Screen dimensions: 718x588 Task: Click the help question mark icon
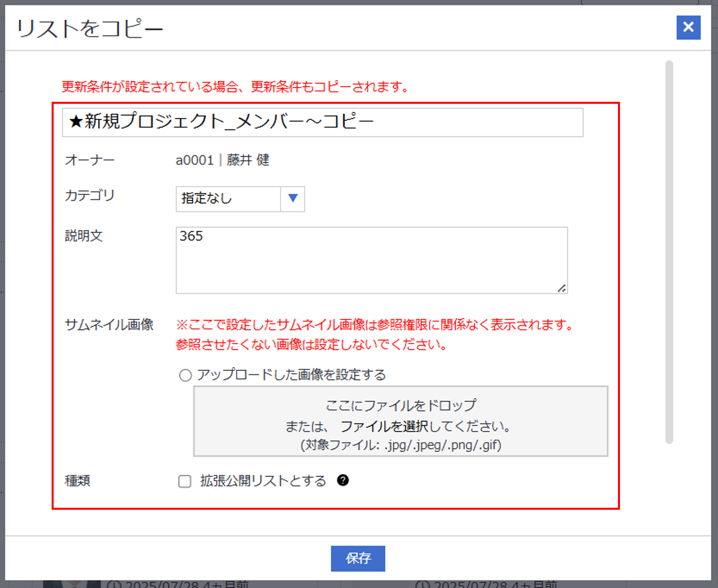[343, 480]
